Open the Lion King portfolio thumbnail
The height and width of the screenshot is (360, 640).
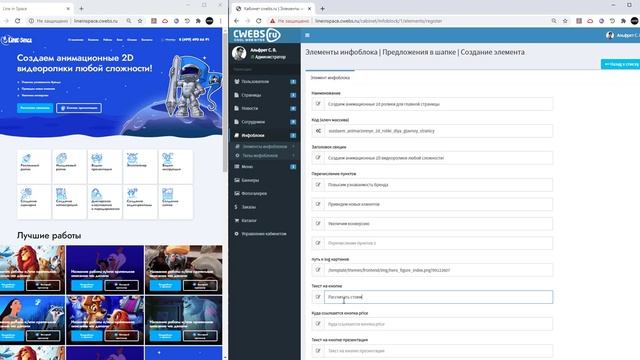pyautogui.click(x=32, y=270)
